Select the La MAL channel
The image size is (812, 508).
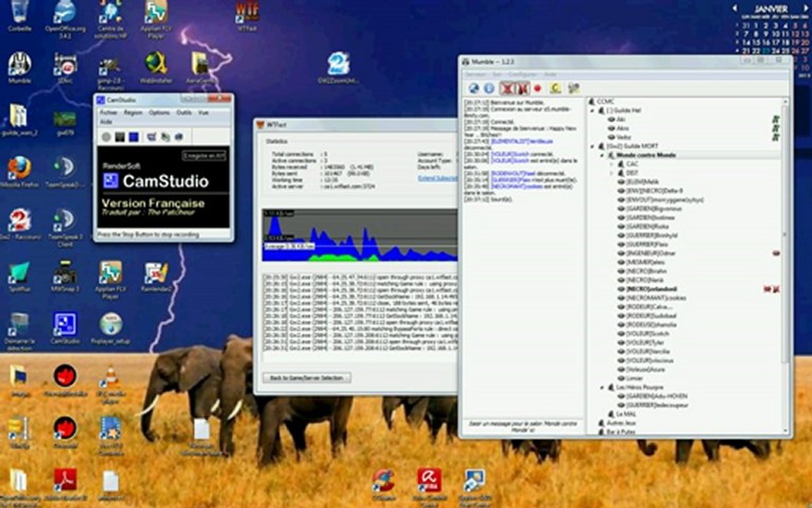coord(626,413)
